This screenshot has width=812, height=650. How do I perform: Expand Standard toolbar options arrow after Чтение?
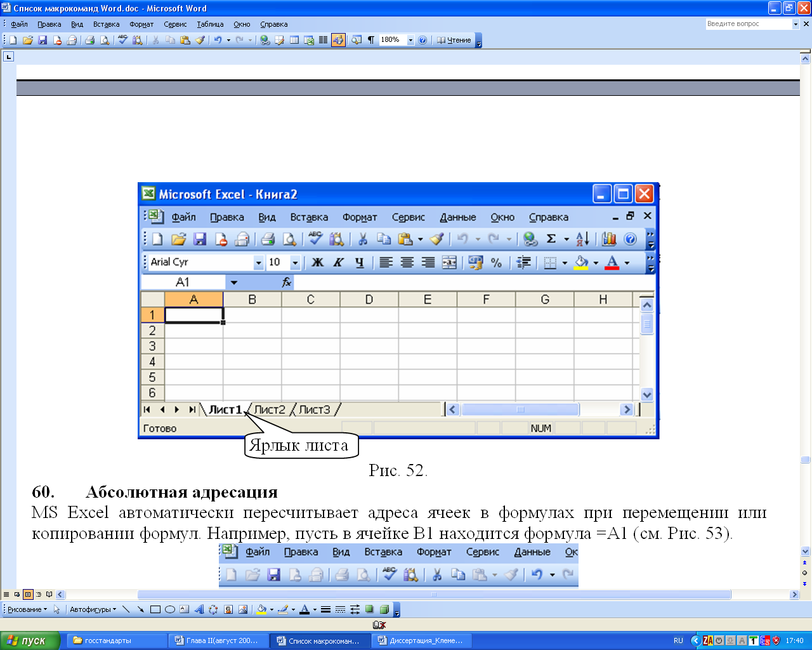pos(479,40)
